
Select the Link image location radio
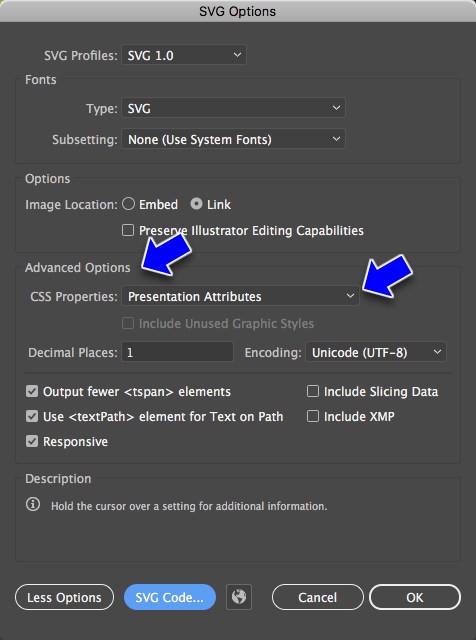click(x=196, y=204)
